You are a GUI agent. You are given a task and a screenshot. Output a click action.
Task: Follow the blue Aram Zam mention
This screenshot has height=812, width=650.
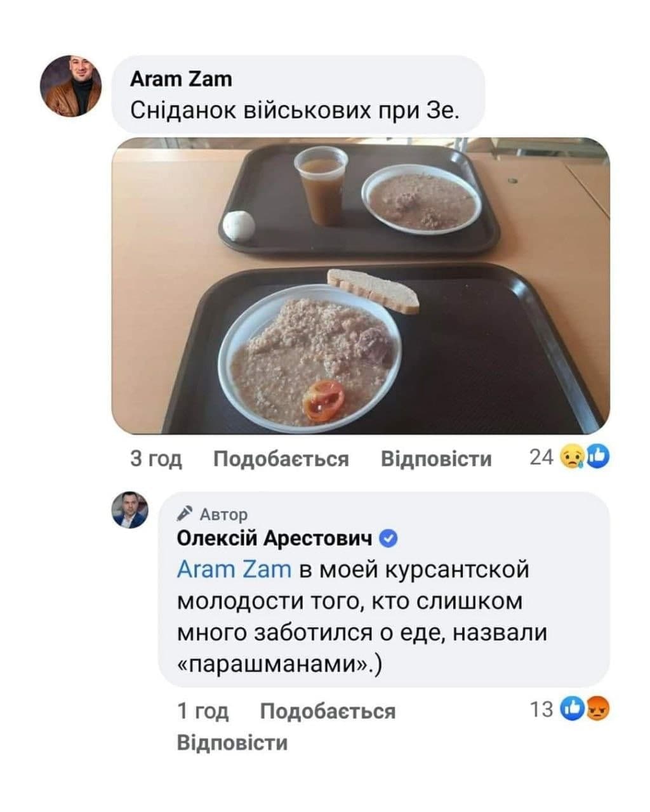tap(234, 569)
